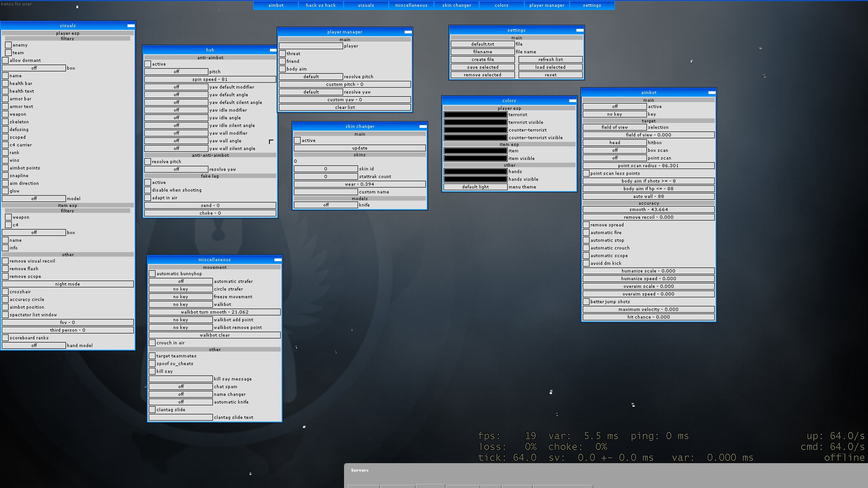Screen dimensions: 868x488
Task: Toggle the health bar checkbox
Action: tap(5, 84)
